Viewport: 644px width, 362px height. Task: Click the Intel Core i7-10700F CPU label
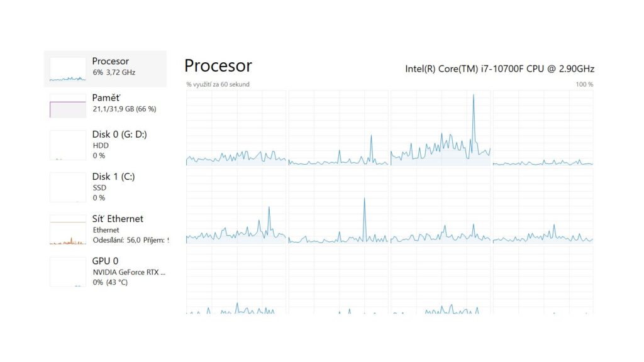pyautogui.click(x=500, y=69)
